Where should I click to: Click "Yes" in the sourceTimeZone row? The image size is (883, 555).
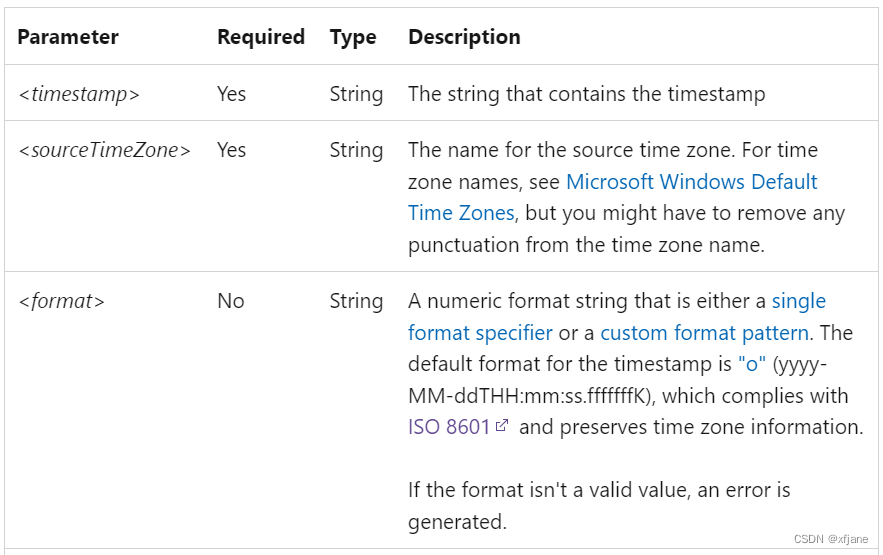coord(231,150)
